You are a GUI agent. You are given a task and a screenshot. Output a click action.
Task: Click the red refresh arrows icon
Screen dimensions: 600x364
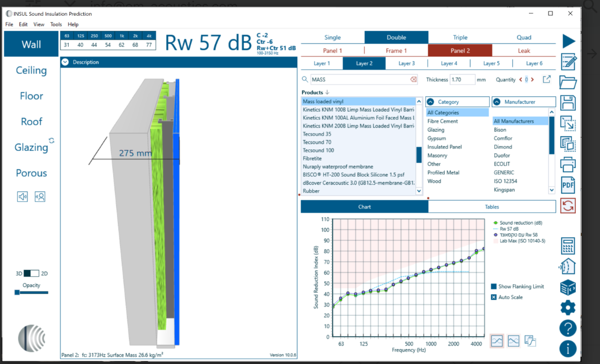click(568, 206)
